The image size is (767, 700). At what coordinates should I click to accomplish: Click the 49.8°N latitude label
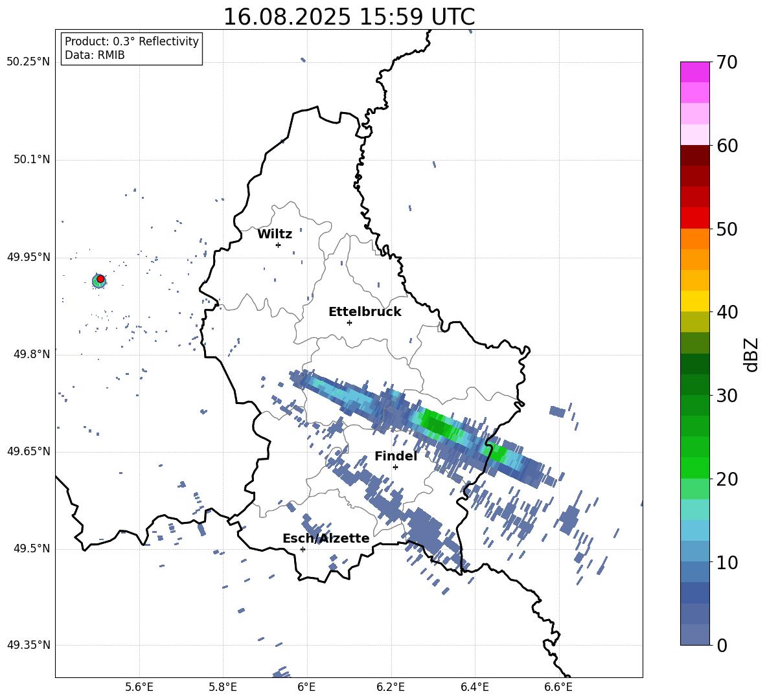[32, 354]
